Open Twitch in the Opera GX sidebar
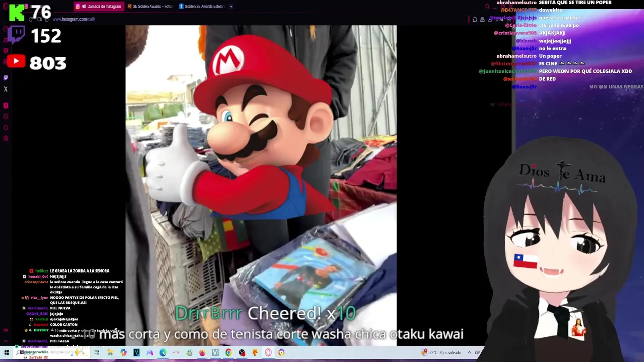 tap(6, 78)
